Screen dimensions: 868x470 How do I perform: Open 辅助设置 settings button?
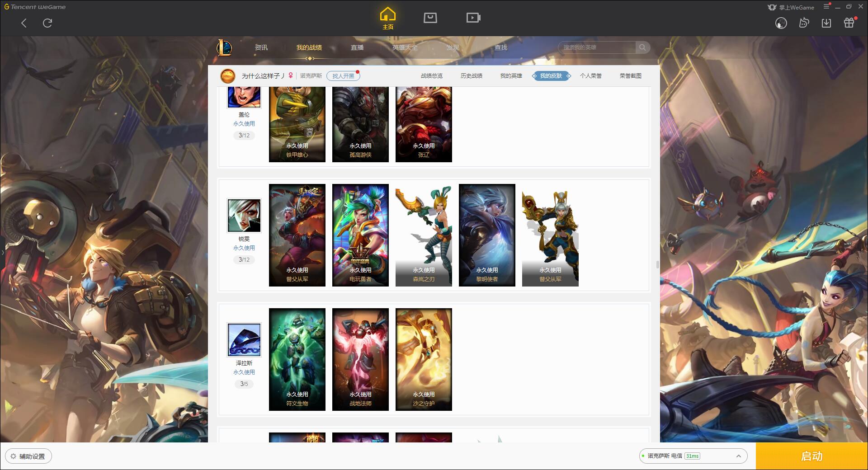28,456
